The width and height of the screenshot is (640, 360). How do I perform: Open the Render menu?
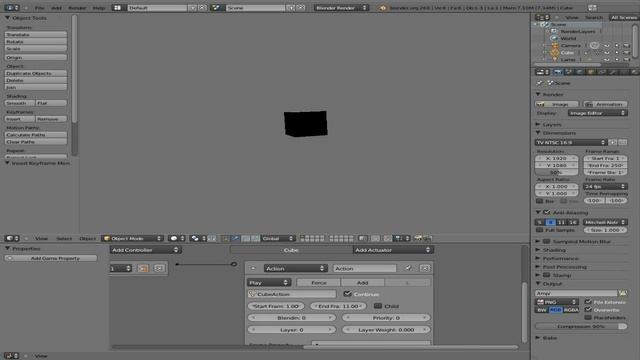coord(77,8)
